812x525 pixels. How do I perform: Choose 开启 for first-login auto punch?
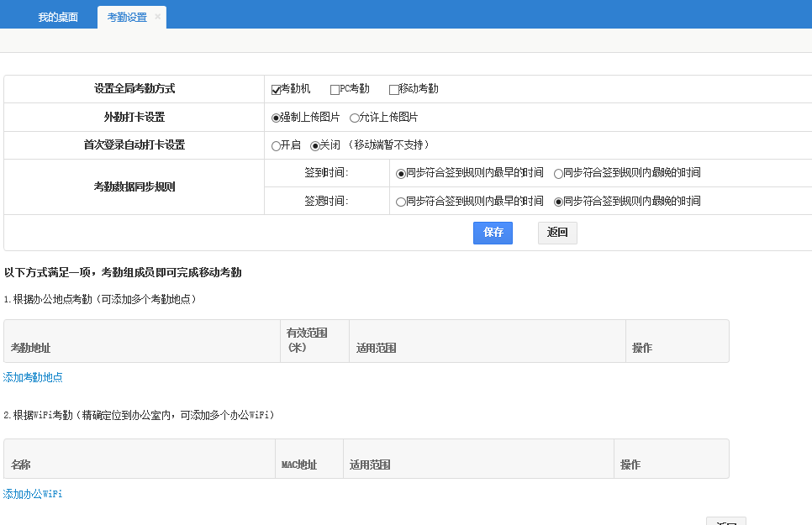(x=276, y=145)
